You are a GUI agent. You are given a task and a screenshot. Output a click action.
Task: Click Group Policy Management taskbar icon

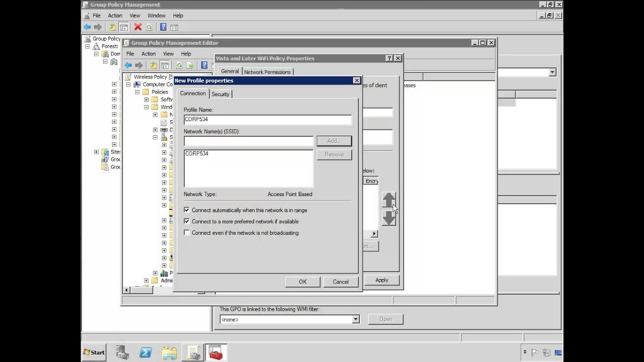tap(192, 352)
